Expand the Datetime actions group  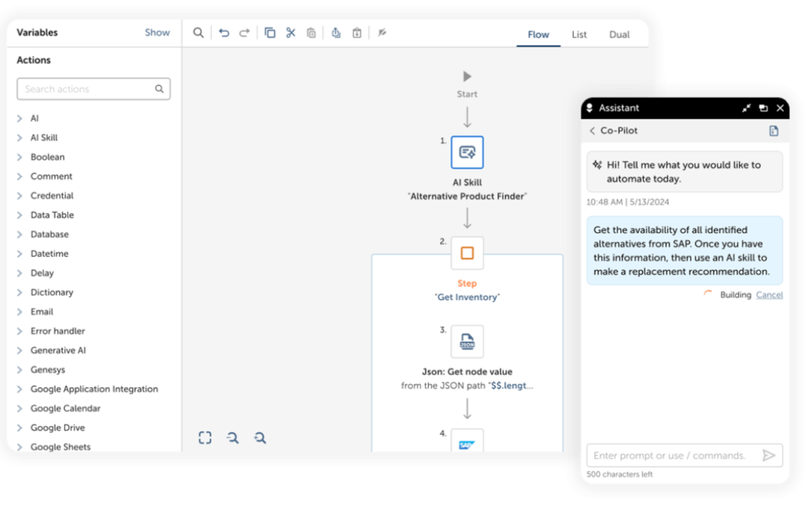[x=20, y=254]
